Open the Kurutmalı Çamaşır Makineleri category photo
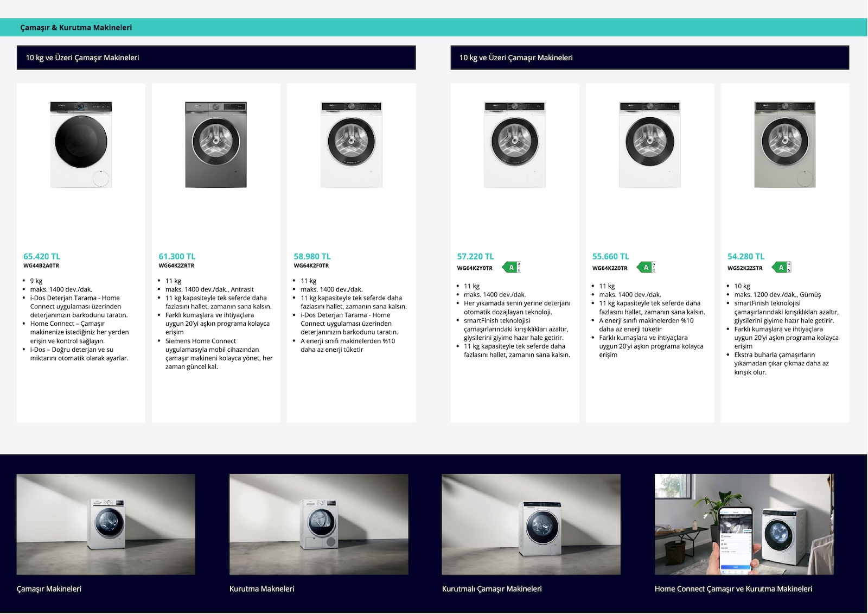The image size is (868, 614). pos(531,524)
